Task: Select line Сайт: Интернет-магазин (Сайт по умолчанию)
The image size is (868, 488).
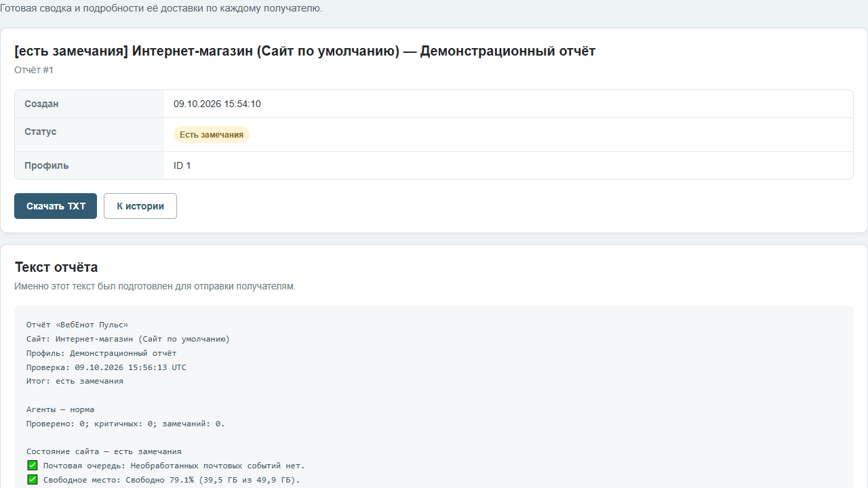Action: pos(128,339)
